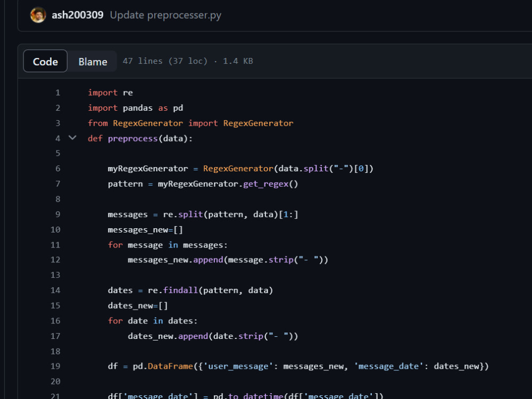Select line number 19
532x399 pixels.
[55, 367]
